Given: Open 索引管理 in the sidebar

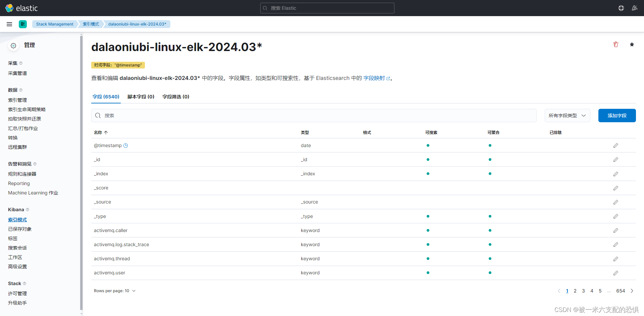Looking at the screenshot, I should [17, 100].
